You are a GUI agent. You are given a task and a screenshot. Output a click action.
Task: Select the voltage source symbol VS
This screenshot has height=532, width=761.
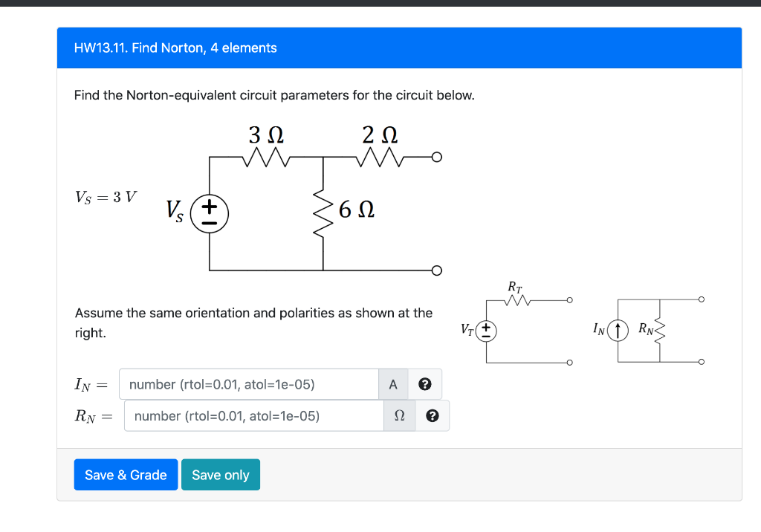209,213
